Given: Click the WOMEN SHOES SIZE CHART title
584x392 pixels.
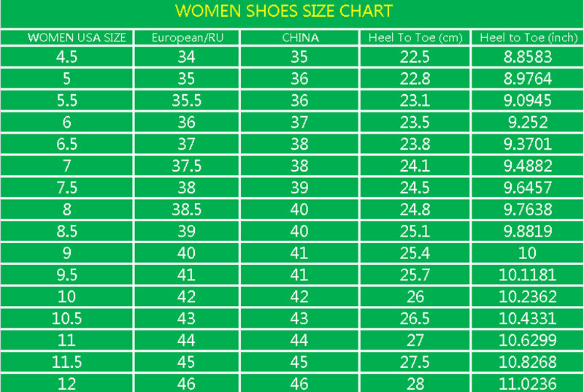Looking at the screenshot, I should pyautogui.click(x=284, y=12).
